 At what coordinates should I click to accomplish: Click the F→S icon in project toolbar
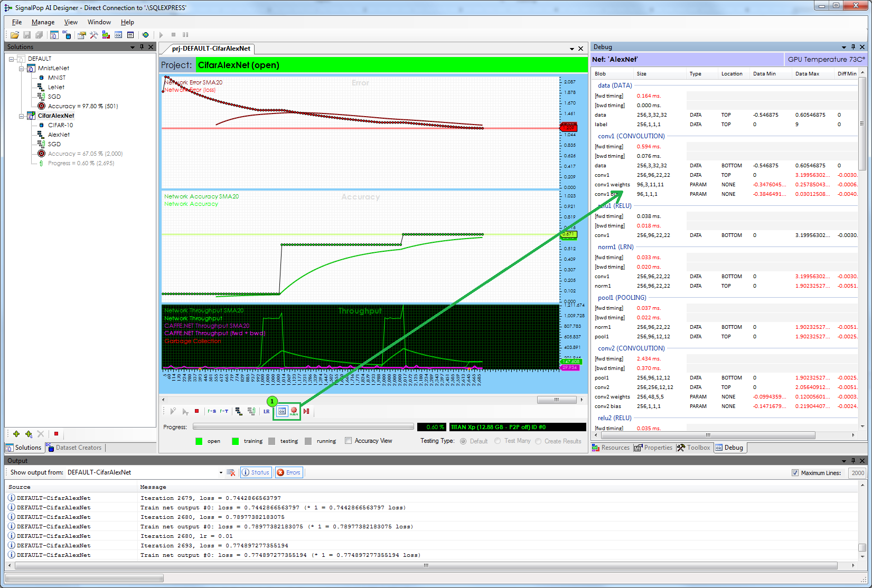click(x=212, y=411)
